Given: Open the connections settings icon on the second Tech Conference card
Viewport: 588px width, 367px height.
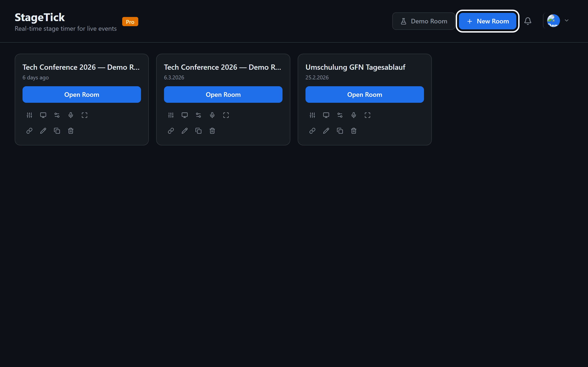Looking at the screenshot, I should [x=198, y=115].
